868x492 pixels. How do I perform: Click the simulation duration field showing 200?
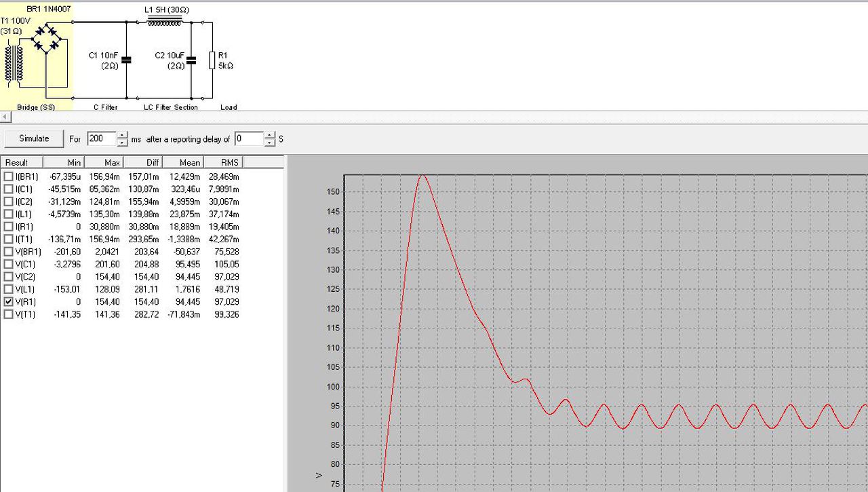click(102, 138)
